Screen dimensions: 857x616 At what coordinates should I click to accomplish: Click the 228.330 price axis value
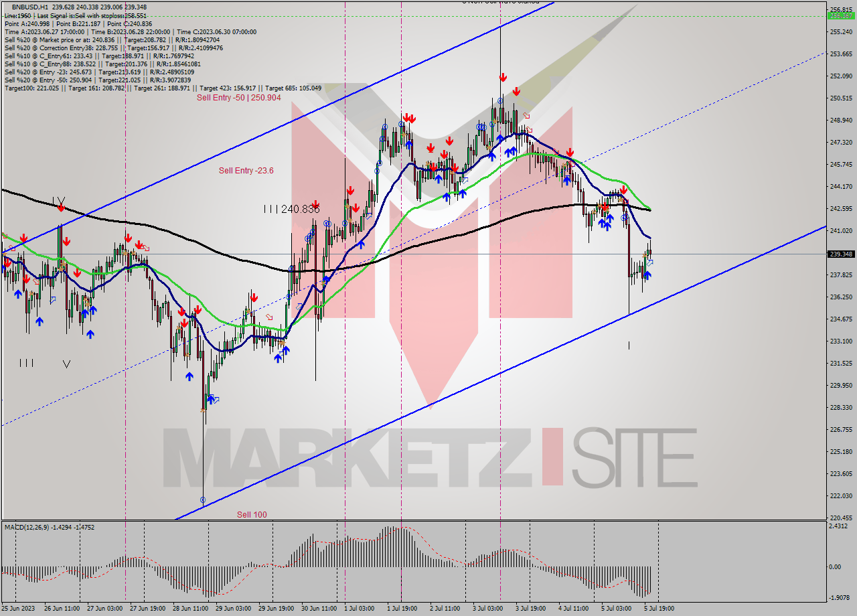841,407
